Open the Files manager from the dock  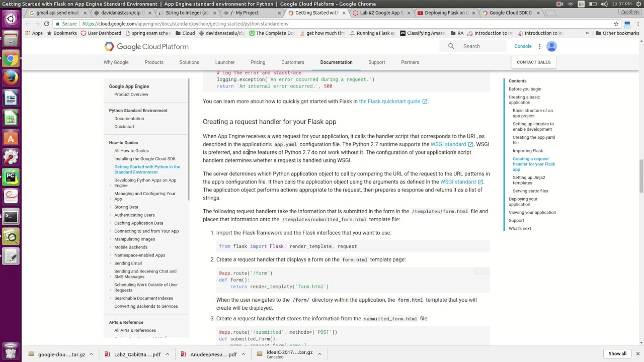11,39
